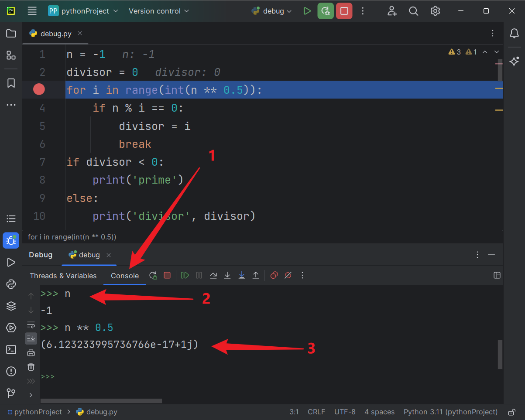Click the Python 3.11 interpreter in status bar
Viewport: 525px width, 420px height.
point(450,412)
